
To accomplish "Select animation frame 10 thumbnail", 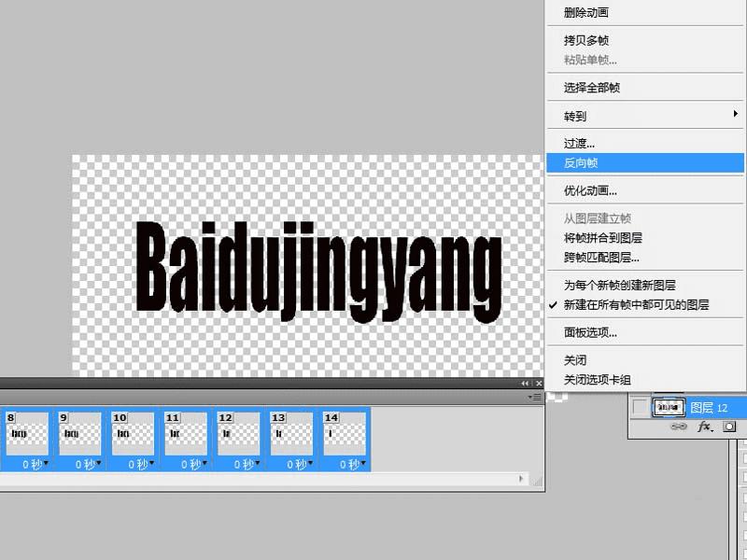I will [133, 433].
